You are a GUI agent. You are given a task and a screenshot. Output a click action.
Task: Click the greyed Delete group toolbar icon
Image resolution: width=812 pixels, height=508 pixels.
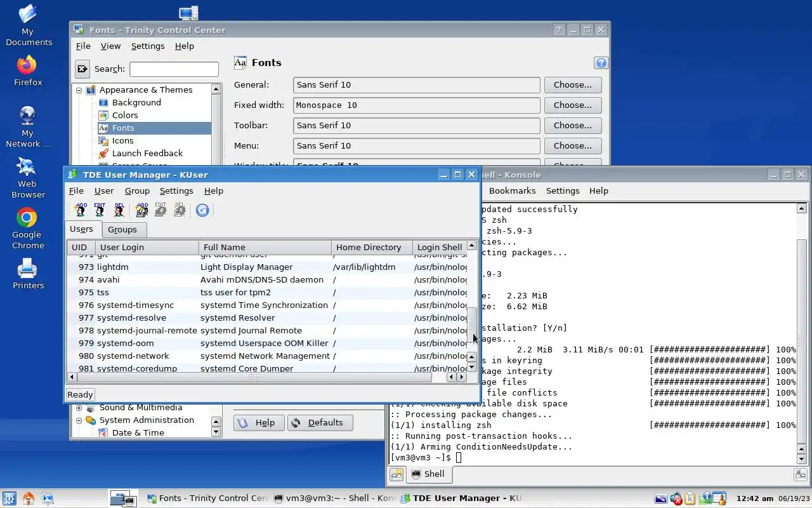pyautogui.click(x=180, y=210)
